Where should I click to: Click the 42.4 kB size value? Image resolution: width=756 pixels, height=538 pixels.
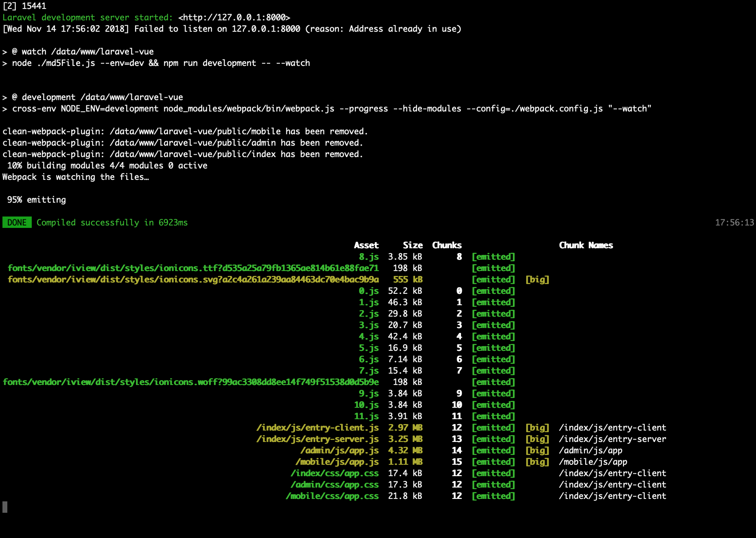coord(405,337)
